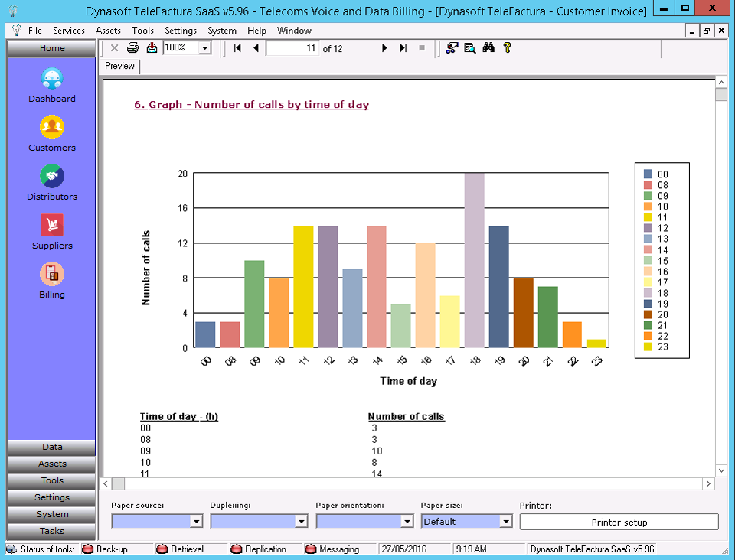Click the Printer setup button
The width and height of the screenshot is (735, 560).
619,523
